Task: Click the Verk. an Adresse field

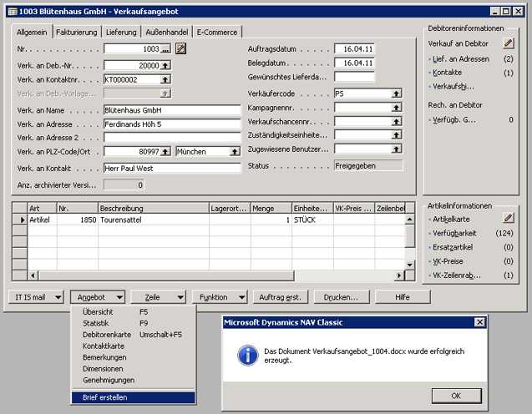Action: point(172,124)
